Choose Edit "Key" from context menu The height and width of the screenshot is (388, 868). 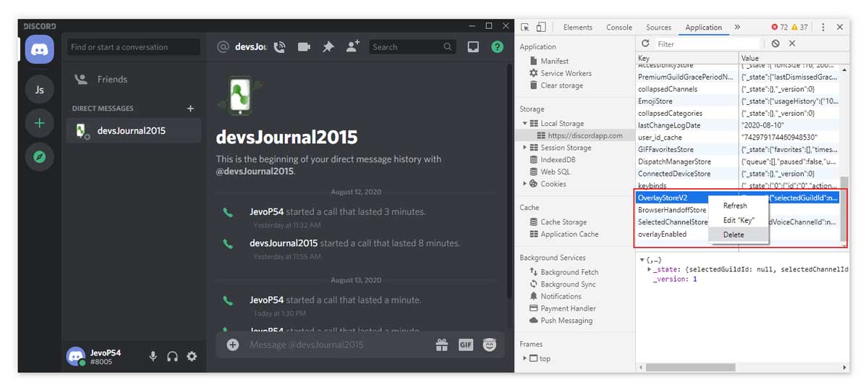point(739,220)
